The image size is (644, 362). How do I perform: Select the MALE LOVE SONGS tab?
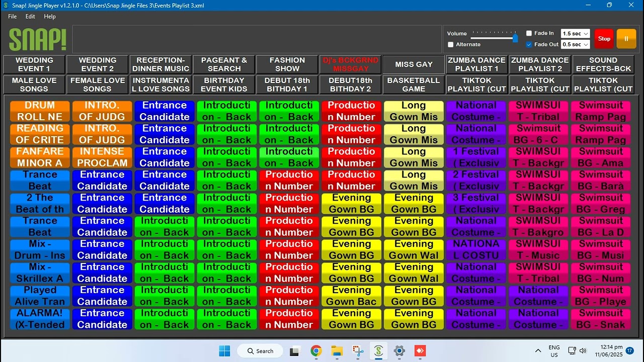34,84
